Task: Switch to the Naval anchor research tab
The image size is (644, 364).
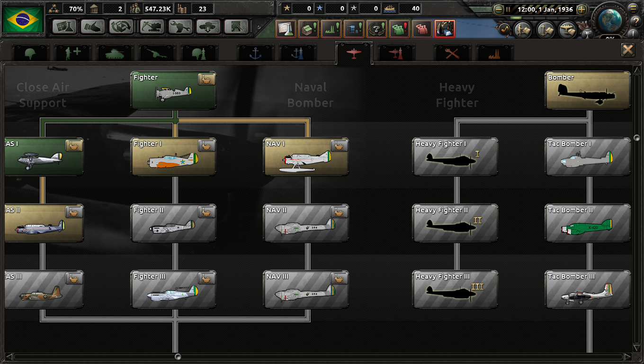Action: pyautogui.click(x=255, y=53)
